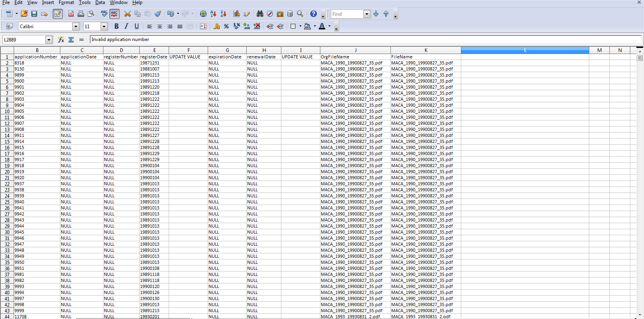Toggle italic formatting
This screenshot has height=319, width=644.
click(126, 26)
